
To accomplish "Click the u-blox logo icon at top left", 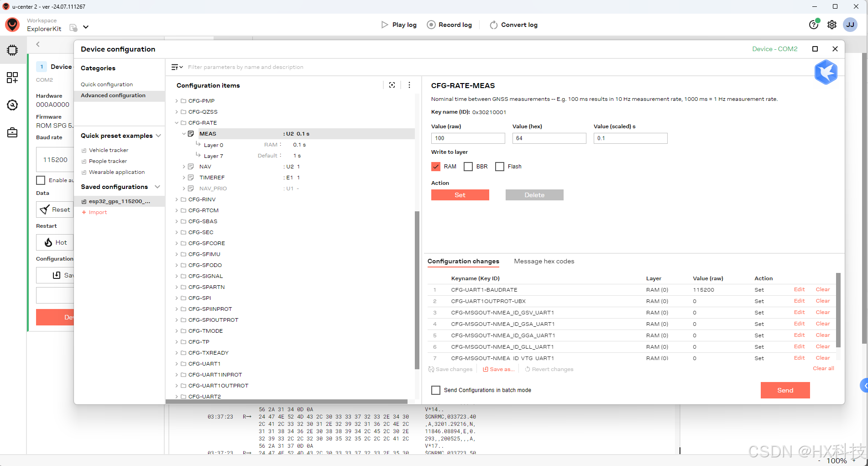I will 12,25.
